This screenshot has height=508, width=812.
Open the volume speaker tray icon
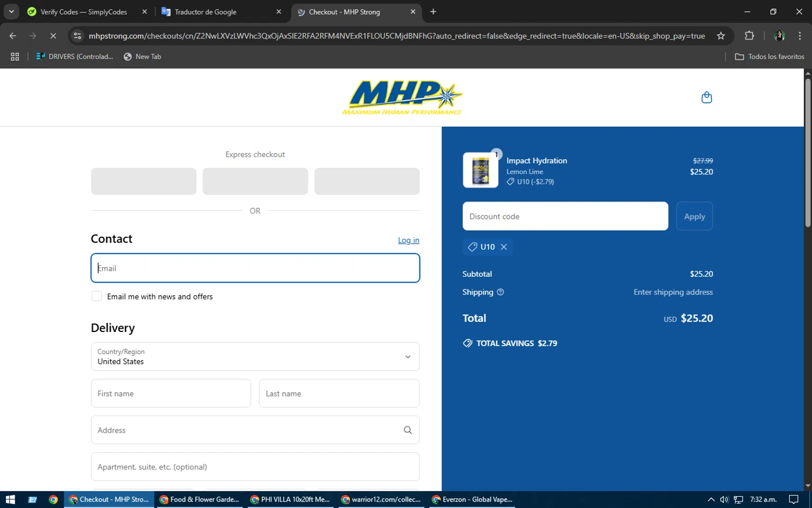[724, 499]
